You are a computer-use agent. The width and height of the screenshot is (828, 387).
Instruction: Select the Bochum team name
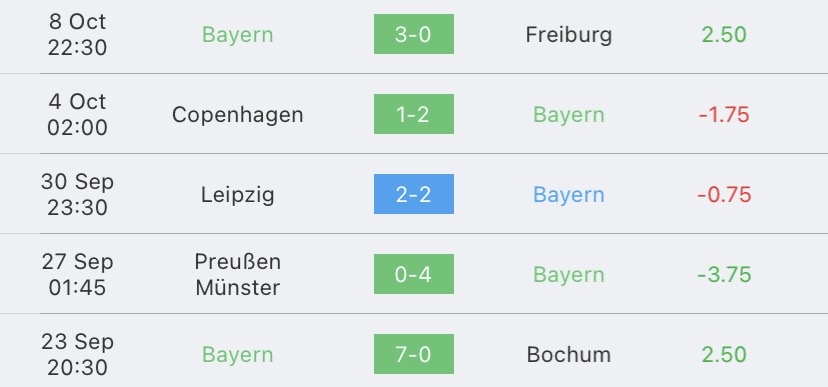[569, 354]
